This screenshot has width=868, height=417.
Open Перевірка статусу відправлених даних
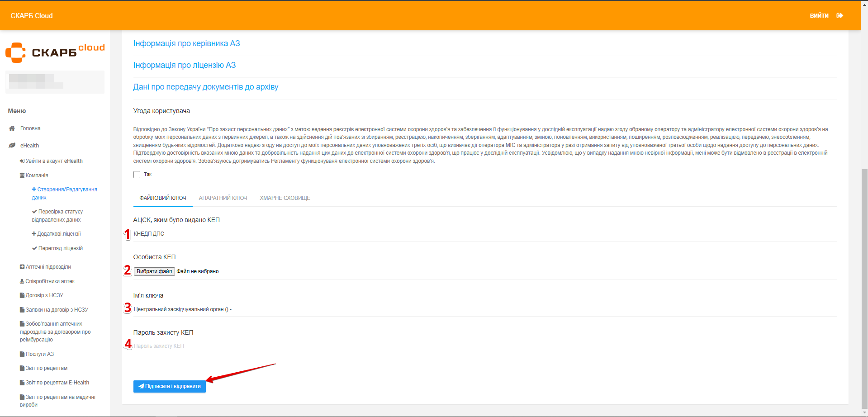pyautogui.click(x=60, y=216)
